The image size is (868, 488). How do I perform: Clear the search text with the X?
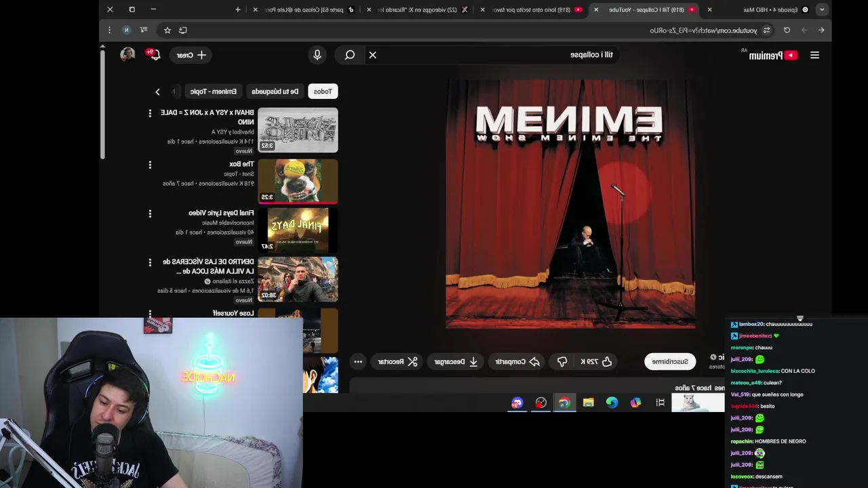pos(372,55)
